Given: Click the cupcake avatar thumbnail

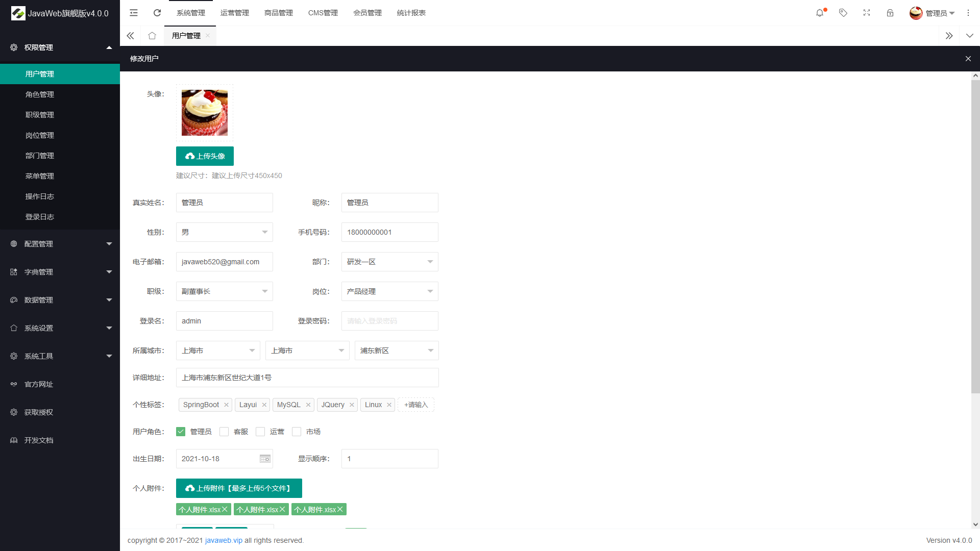Looking at the screenshot, I should [x=205, y=113].
